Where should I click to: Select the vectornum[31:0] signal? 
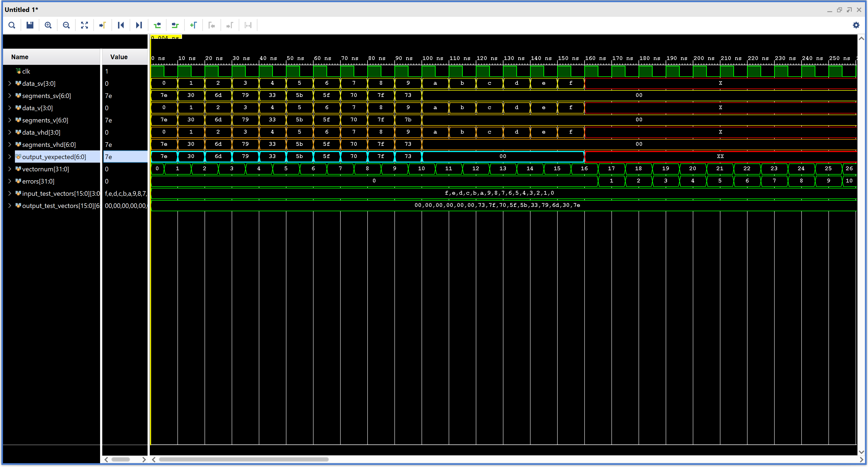tap(46, 169)
